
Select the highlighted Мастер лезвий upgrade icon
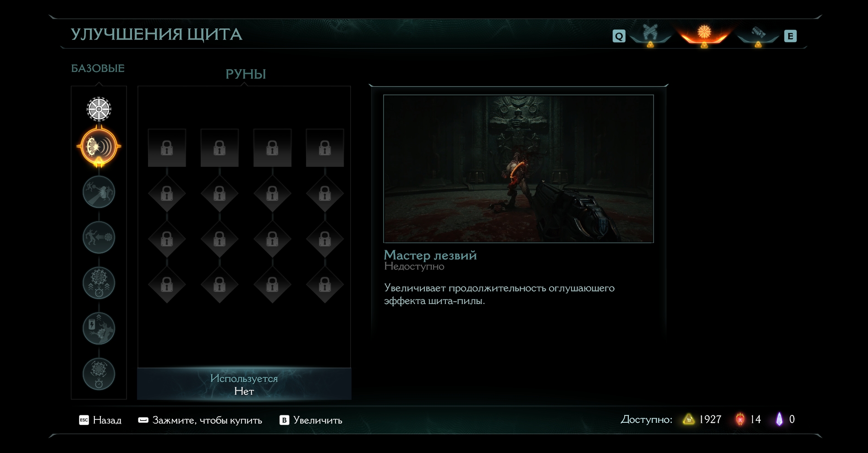99,147
